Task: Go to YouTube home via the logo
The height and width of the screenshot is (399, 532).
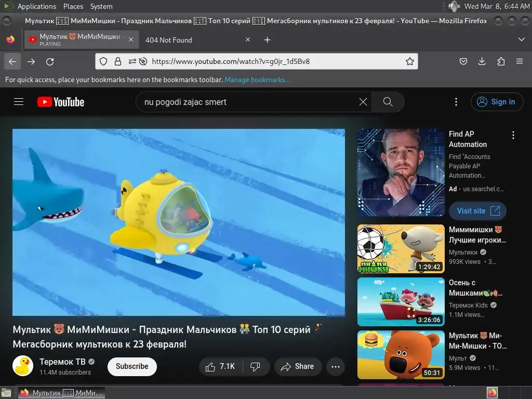Action: pyautogui.click(x=61, y=102)
